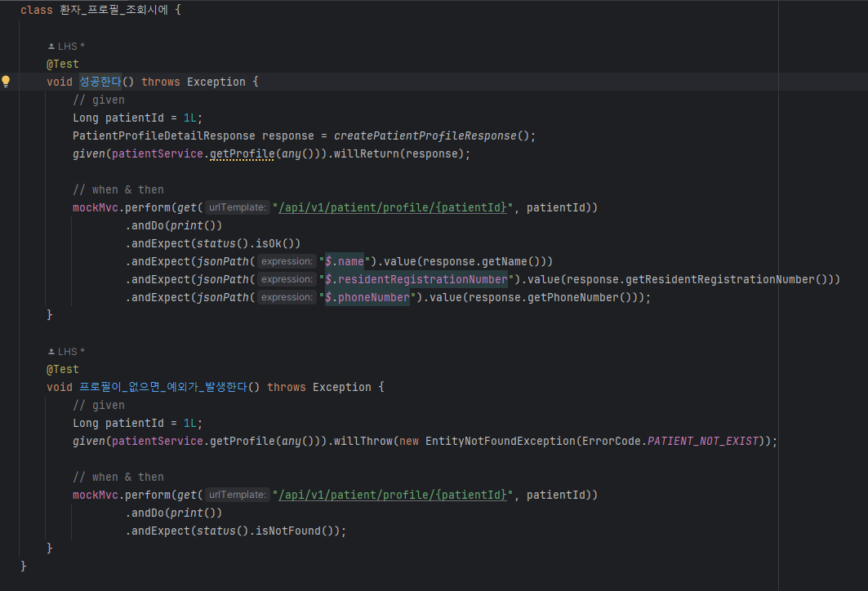Click the $.phoneNumber JSON path string
This screenshot has height=591, width=868.
coord(367,298)
